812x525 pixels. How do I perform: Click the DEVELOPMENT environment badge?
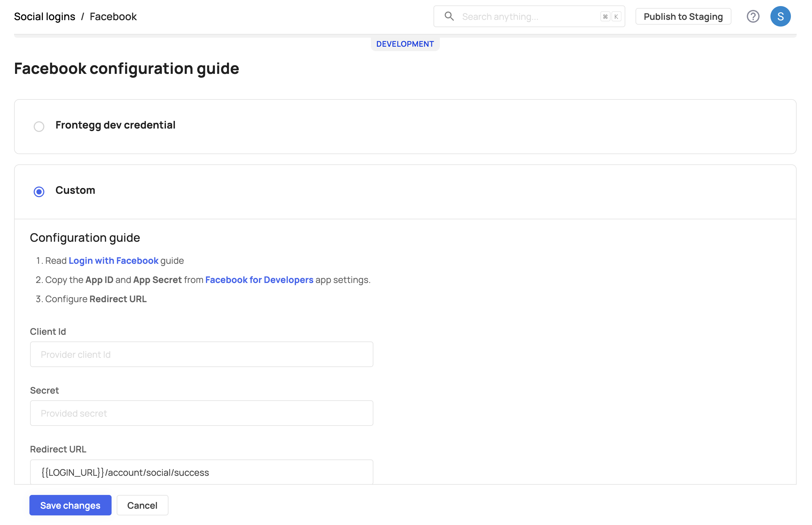coord(405,44)
